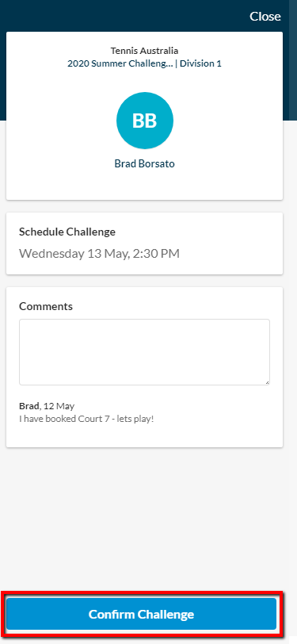This screenshot has height=644, width=297.
Task: Click the Comments heading
Action: tap(46, 306)
